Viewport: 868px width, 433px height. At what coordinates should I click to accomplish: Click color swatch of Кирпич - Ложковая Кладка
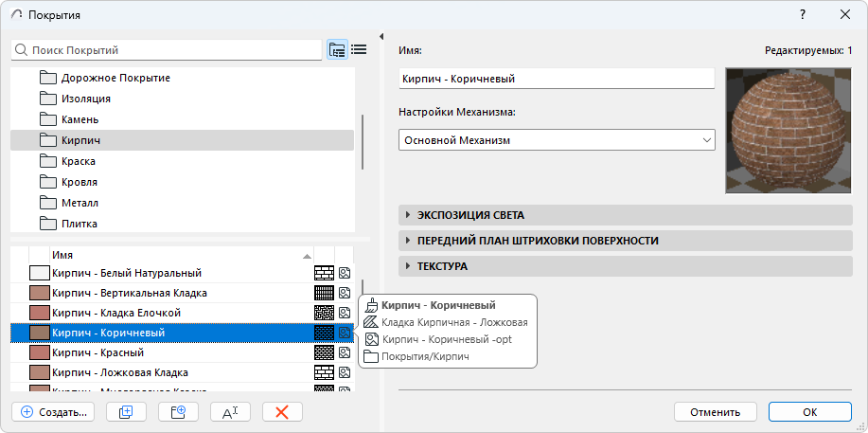tap(40, 372)
